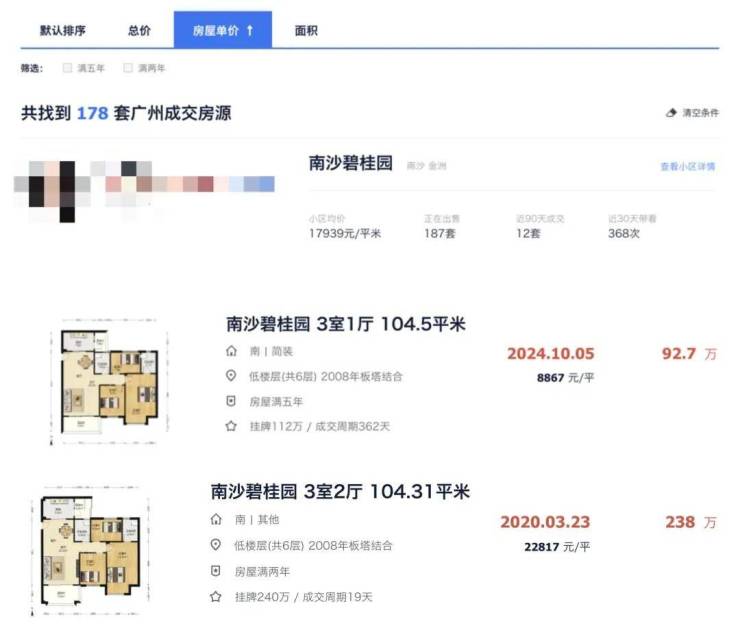This screenshot has height=641, width=740.
Task: Click total price 238 万
Action: click(691, 522)
